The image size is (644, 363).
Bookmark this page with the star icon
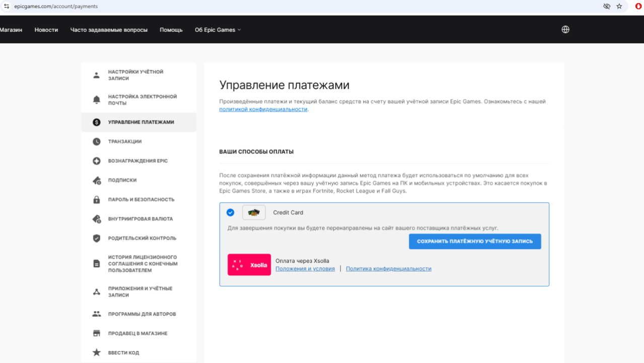point(619,6)
